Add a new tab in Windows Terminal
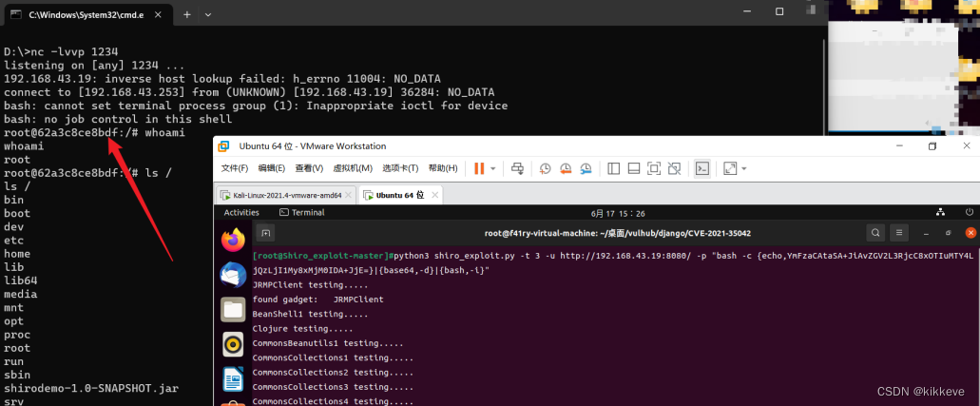Viewport: 980px width, 406px height. coord(186,14)
